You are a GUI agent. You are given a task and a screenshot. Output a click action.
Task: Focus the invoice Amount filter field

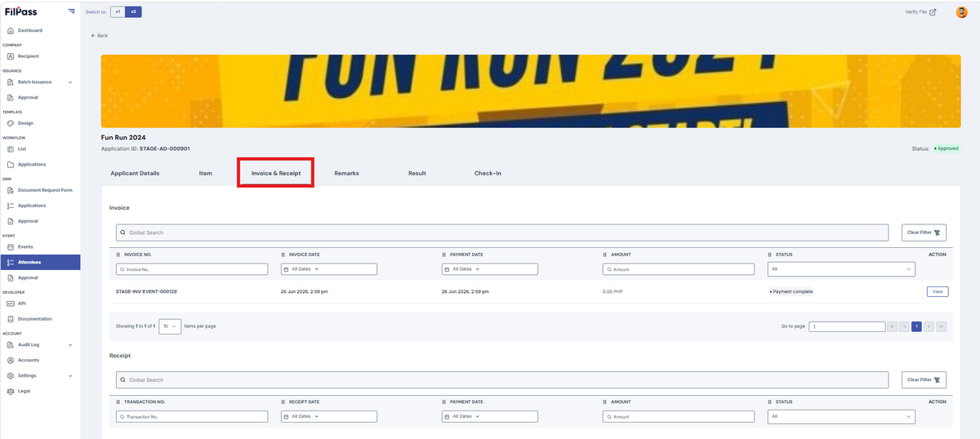point(679,269)
